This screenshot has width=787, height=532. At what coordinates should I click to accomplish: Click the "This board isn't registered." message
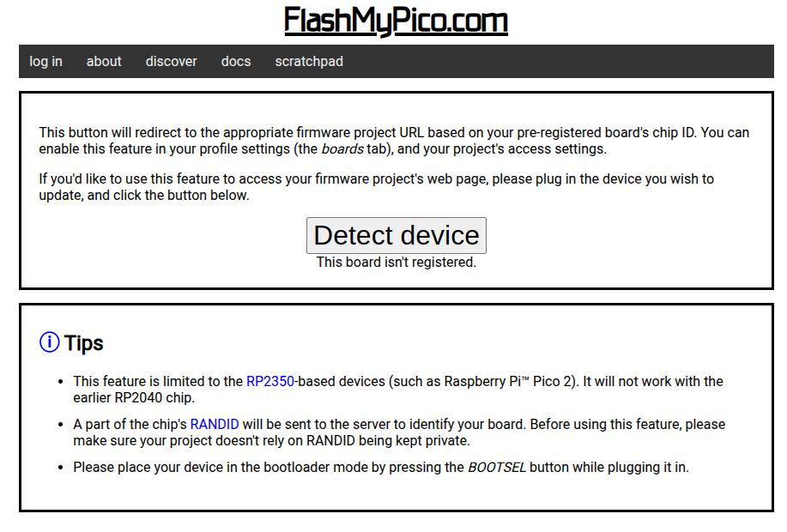pos(396,262)
